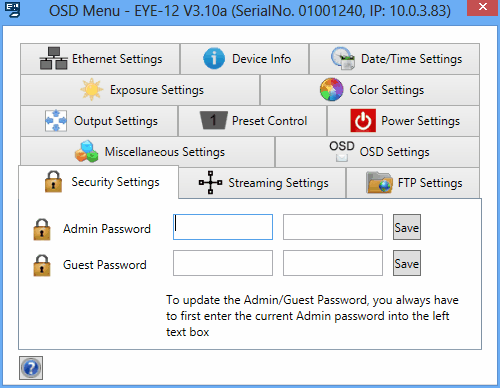Switch to the Streaming Settings tab

pyautogui.click(x=262, y=183)
